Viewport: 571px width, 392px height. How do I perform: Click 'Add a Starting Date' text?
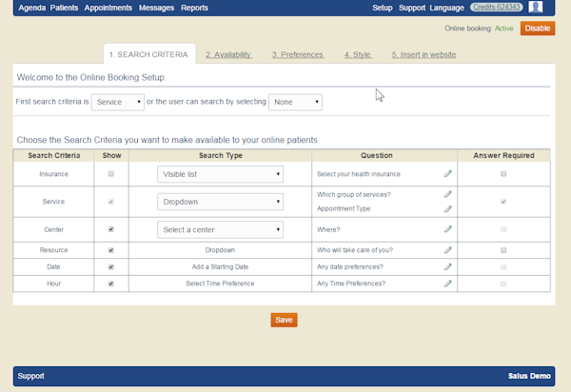(x=220, y=266)
